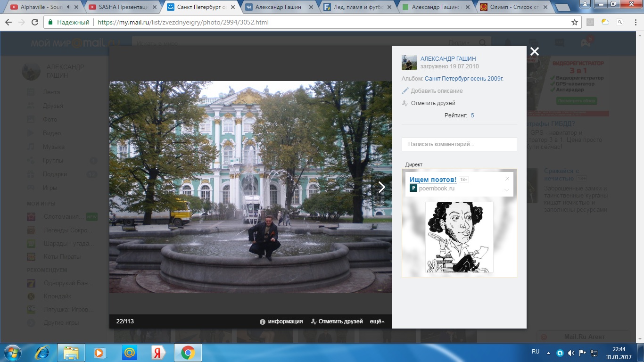The width and height of the screenshot is (644, 362).
Task: Open the rating value 5
Action: 472,115
